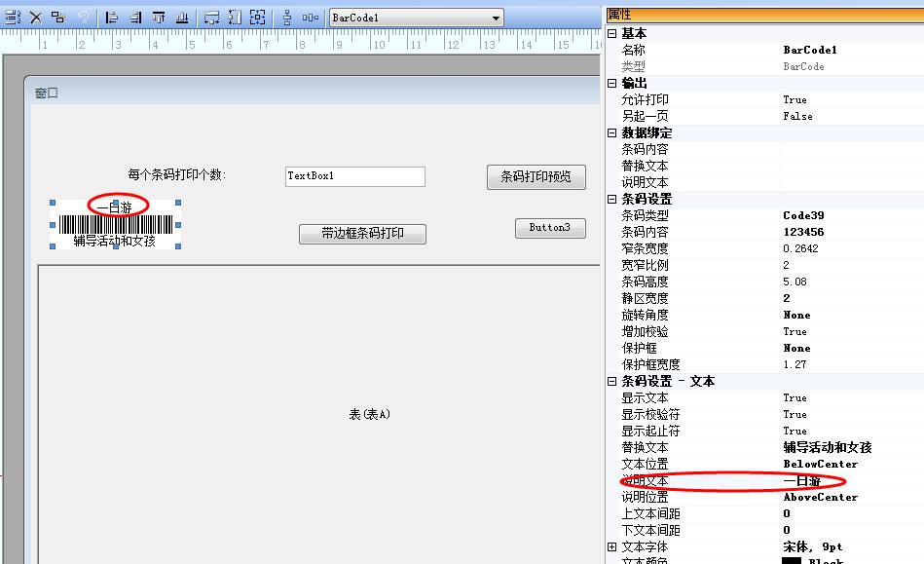Click the grayed undo arrow icon
This screenshot has width=924, height=564.
click(x=83, y=18)
